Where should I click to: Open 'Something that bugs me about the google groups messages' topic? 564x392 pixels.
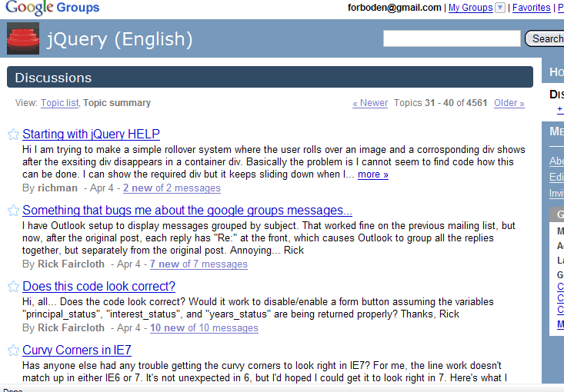tap(187, 210)
